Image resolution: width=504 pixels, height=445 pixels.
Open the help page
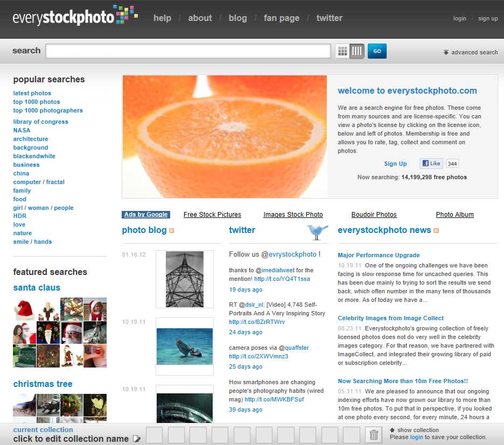click(162, 18)
